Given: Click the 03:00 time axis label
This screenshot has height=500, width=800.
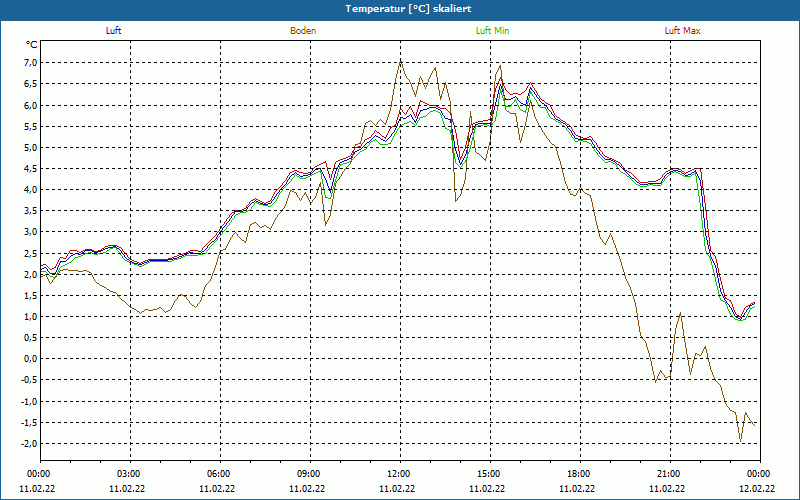Looking at the screenshot, I should point(128,474).
